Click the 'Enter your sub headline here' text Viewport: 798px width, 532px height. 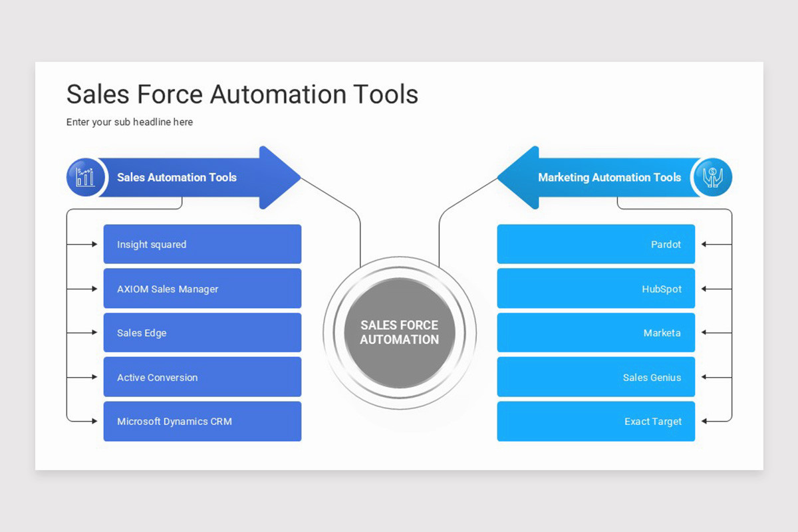(x=130, y=122)
